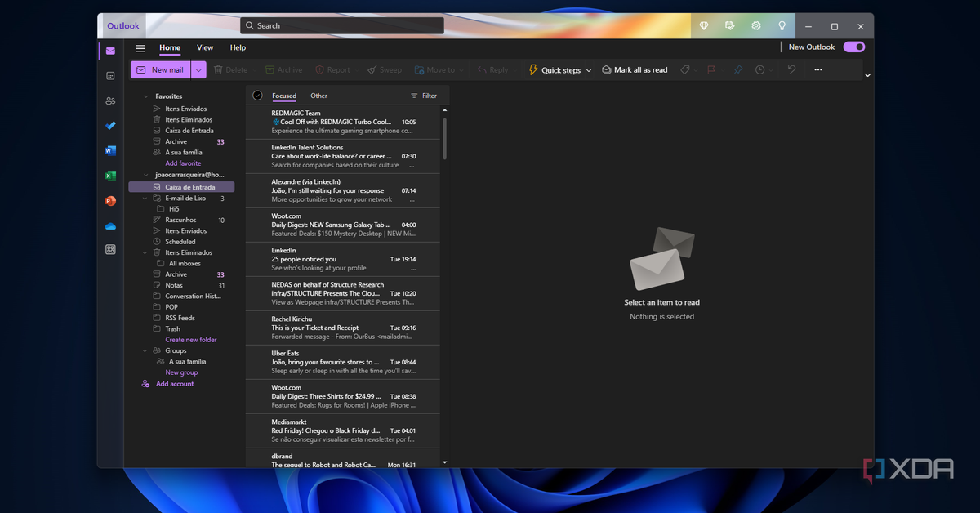Click the Search input field

(343, 26)
